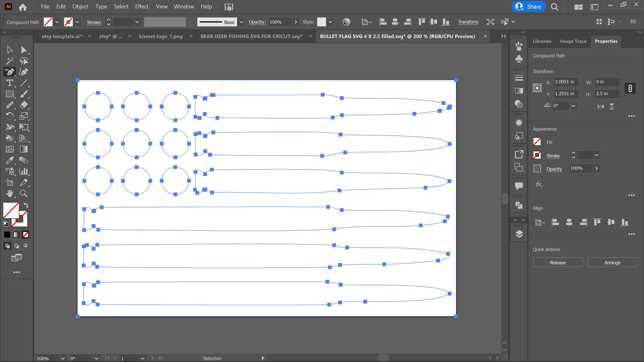The height and width of the screenshot is (362, 644).
Task: Click Fill swatch in Properties Appearance
Action: (537, 142)
